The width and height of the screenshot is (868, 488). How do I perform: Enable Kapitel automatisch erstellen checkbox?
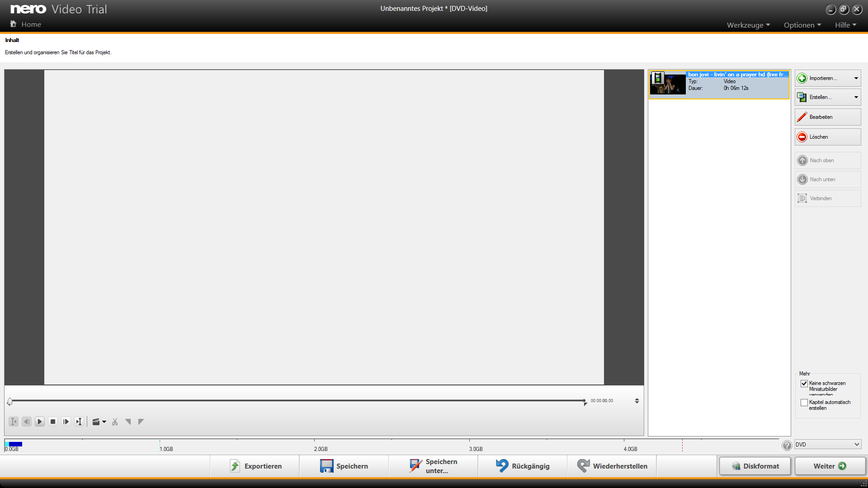(x=804, y=403)
